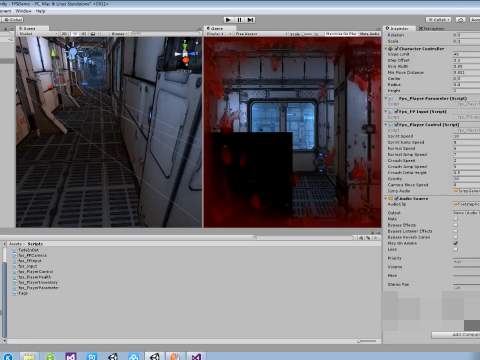Adjust the Game view Scale slider

pyautogui.click(x=308, y=34)
